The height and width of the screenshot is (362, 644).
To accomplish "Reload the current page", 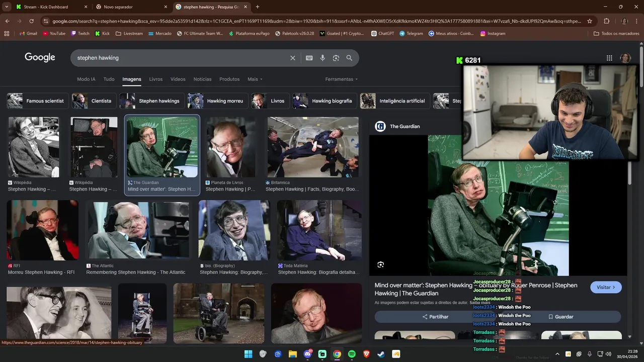I will [31, 21].
